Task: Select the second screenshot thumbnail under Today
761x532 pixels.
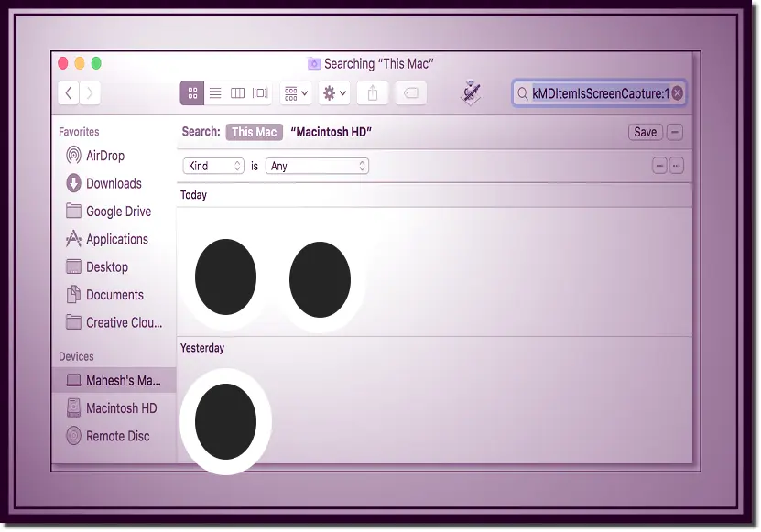Action: coord(320,279)
